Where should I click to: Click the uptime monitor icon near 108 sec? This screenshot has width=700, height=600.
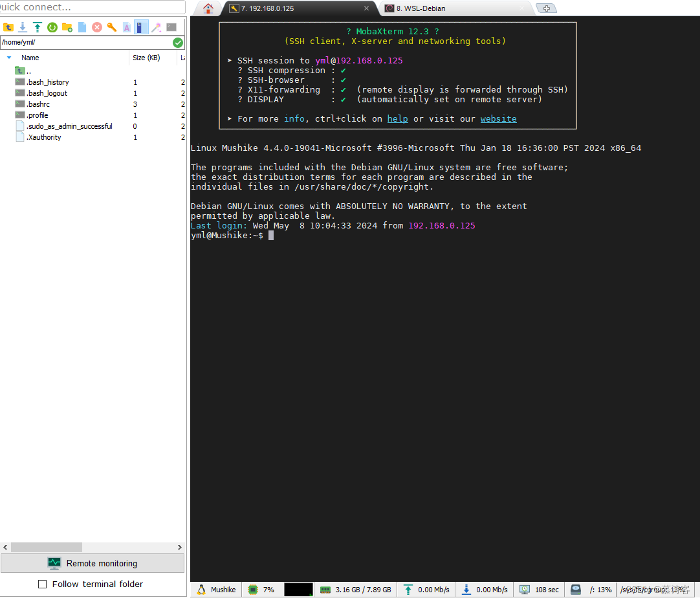[x=525, y=590]
